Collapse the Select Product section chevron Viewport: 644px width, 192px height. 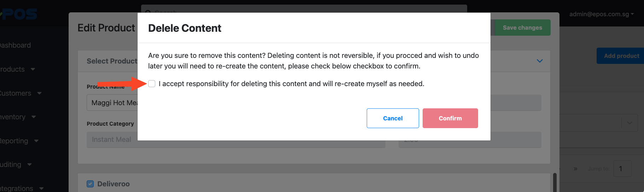[540, 61]
